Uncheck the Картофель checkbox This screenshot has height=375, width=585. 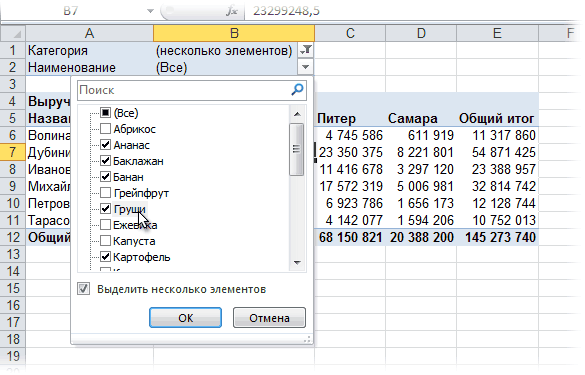106,257
